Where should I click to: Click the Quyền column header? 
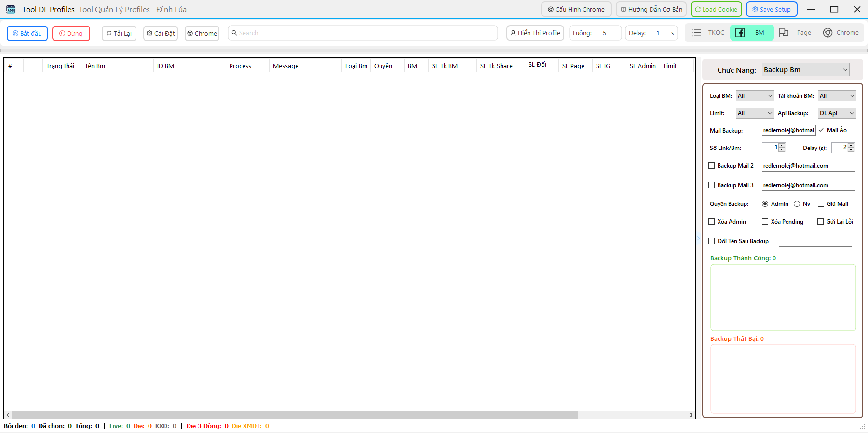(x=387, y=66)
